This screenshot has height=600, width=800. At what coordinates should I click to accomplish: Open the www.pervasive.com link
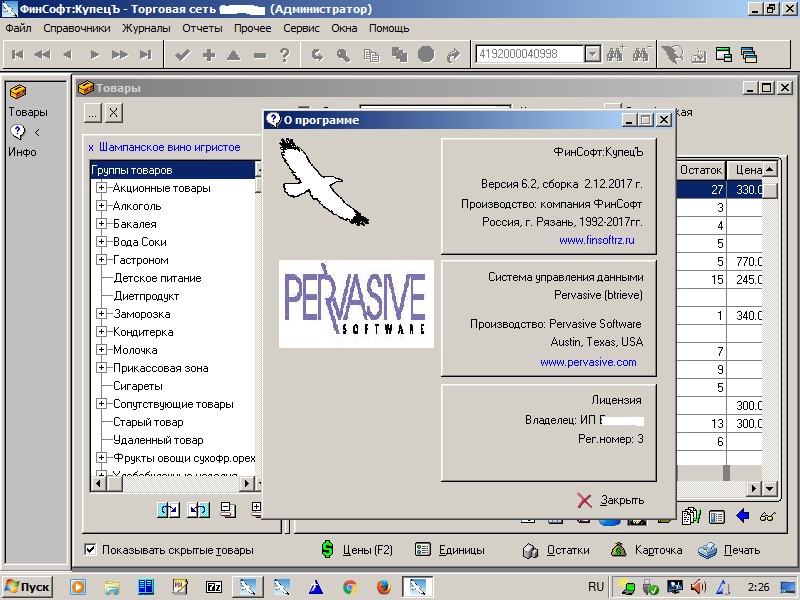[588, 363]
